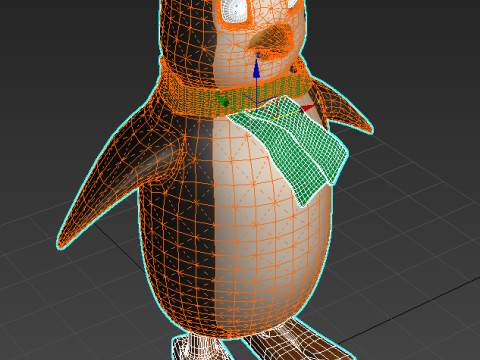Click the red X-axis arrowhead of the gizmo

[x=308, y=108]
